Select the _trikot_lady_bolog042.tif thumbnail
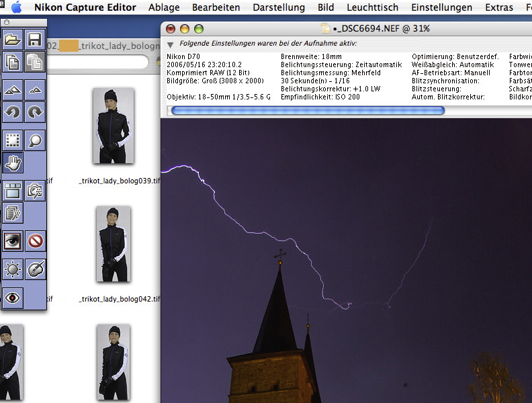This screenshot has width=532, height=403. point(113,244)
